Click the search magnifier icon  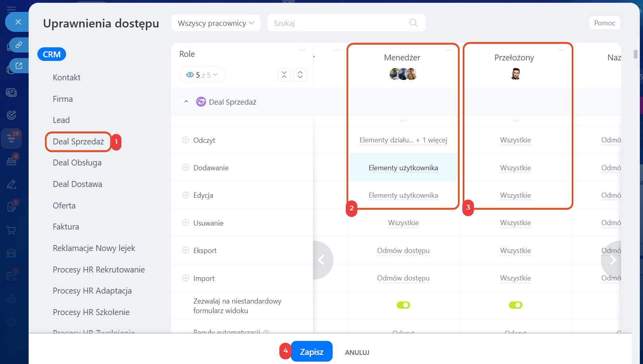tap(413, 23)
